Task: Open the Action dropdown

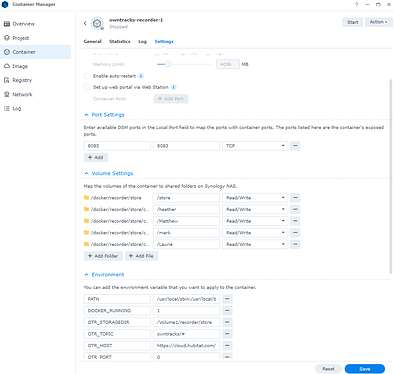Action: (379, 22)
